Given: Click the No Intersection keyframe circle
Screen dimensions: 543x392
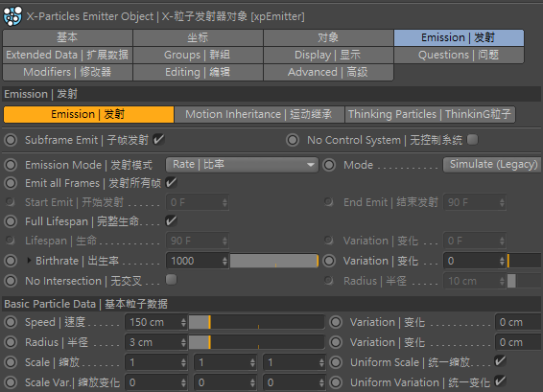Looking at the screenshot, I should pyautogui.click(x=11, y=281).
